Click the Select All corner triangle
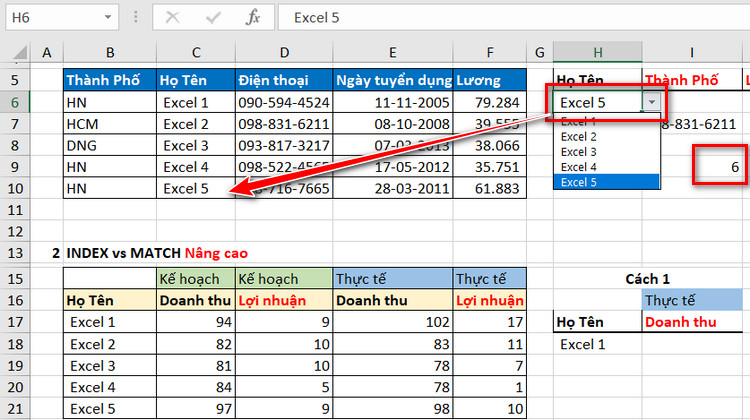The height and width of the screenshot is (420, 750). (19, 52)
